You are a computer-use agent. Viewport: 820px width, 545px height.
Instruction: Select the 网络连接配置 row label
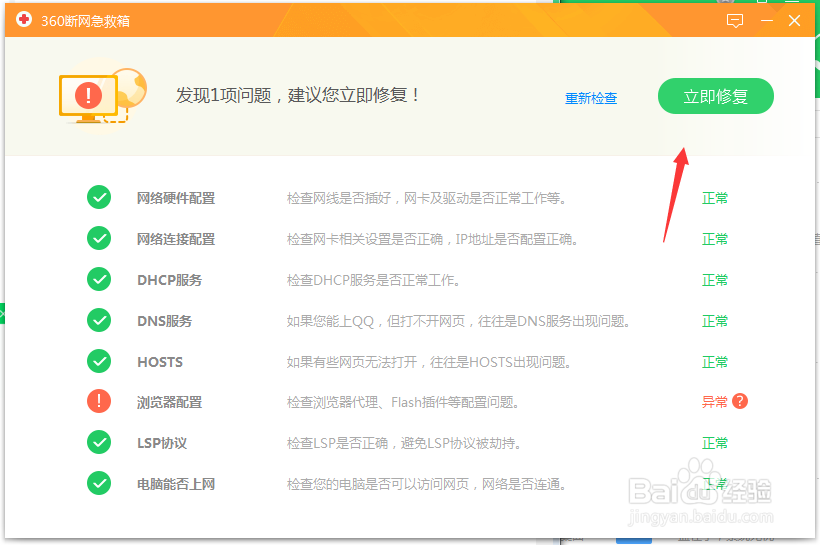pos(176,239)
